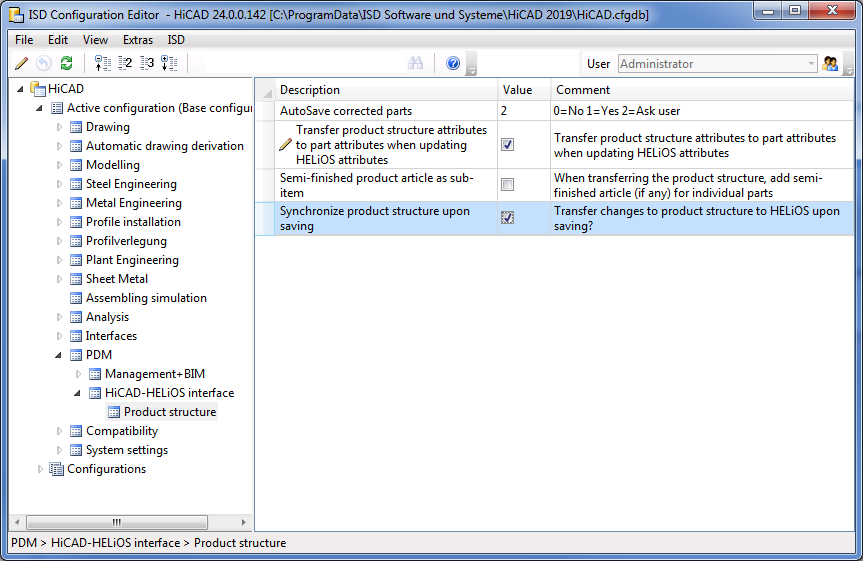This screenshot has width=863, height=561.
Task: Open the Edit menu
Action: pos(58,40)
